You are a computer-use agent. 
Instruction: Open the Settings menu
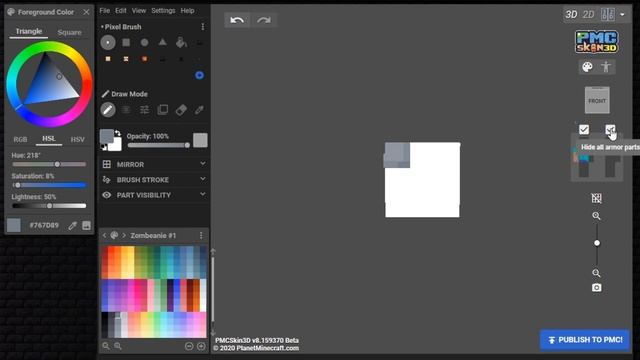coord(163,11)
